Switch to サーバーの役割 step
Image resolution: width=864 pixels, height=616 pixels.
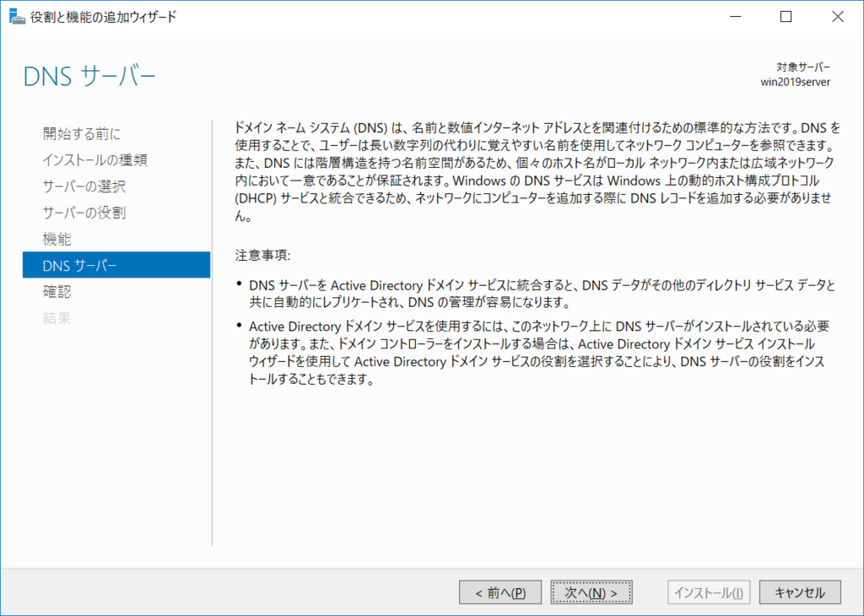(x=84, y=213)
